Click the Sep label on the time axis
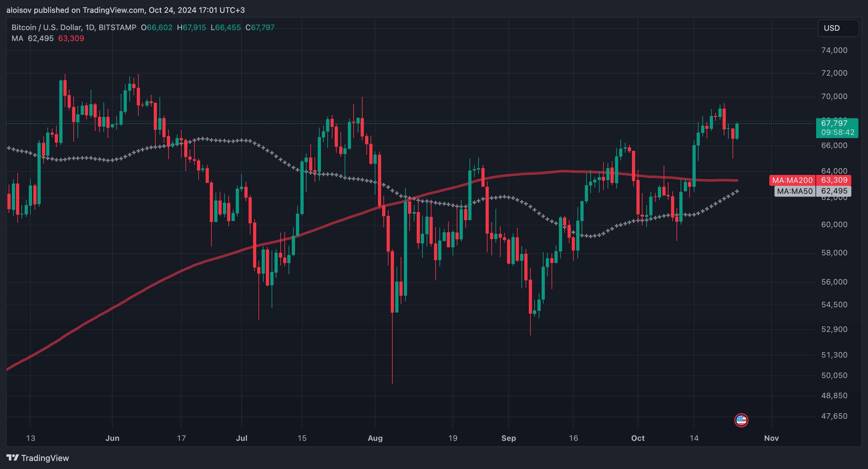868x469 pixels. 508,438
